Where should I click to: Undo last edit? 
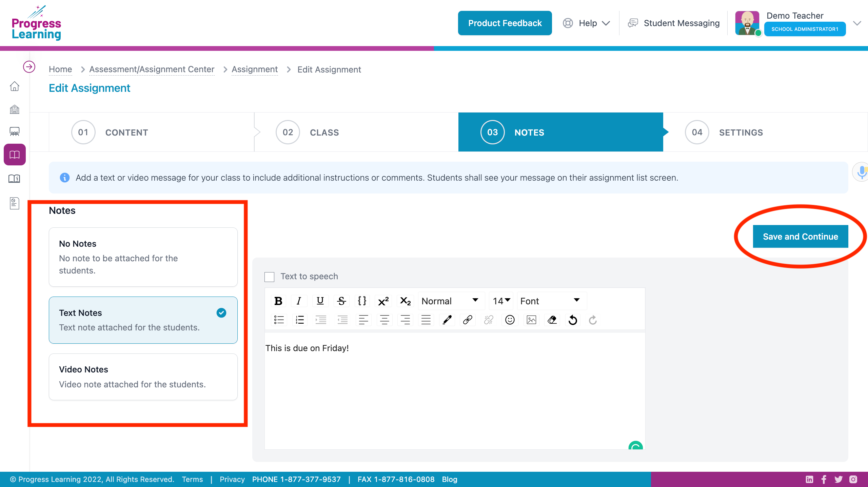point(573,320)
